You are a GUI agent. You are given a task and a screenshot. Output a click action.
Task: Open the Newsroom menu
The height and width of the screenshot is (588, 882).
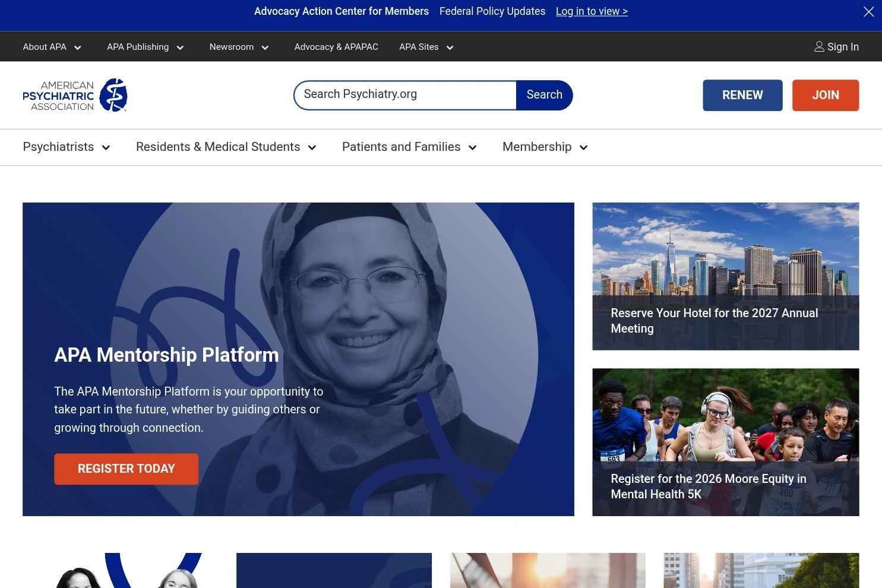[x=232, y=47]
